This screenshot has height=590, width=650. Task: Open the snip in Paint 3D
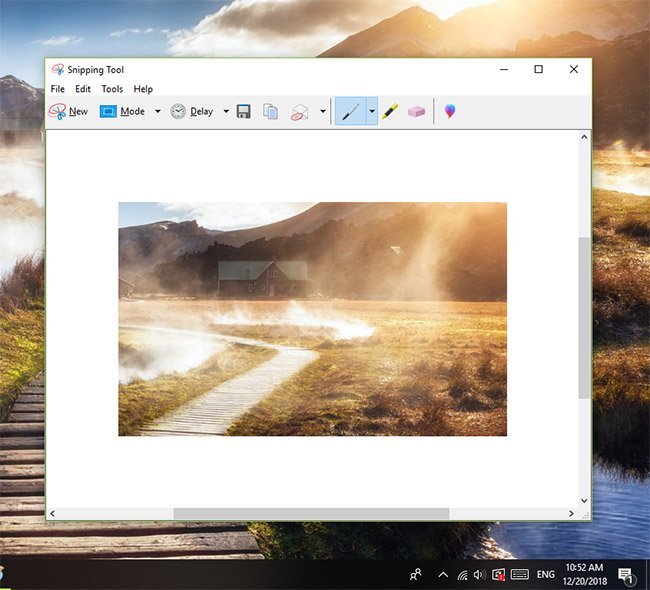(450, 112)
